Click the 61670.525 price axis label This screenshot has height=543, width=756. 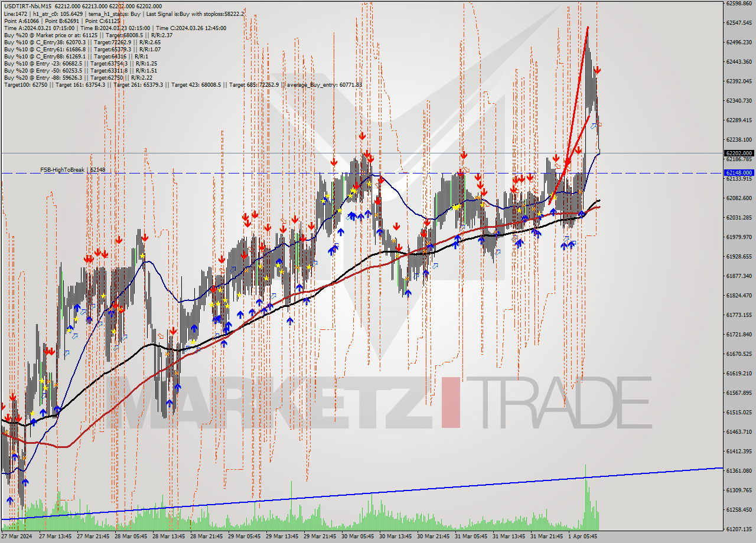point(738,354)
